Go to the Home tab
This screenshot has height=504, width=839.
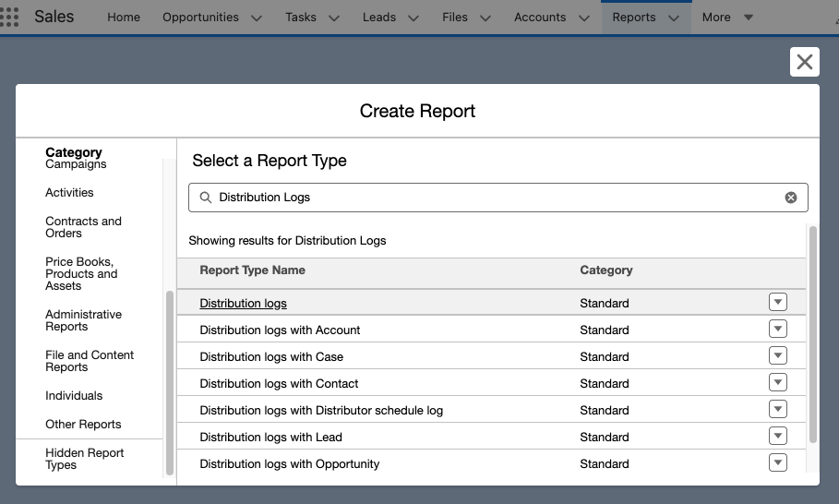pyautogui.click(x=124, y=17)
